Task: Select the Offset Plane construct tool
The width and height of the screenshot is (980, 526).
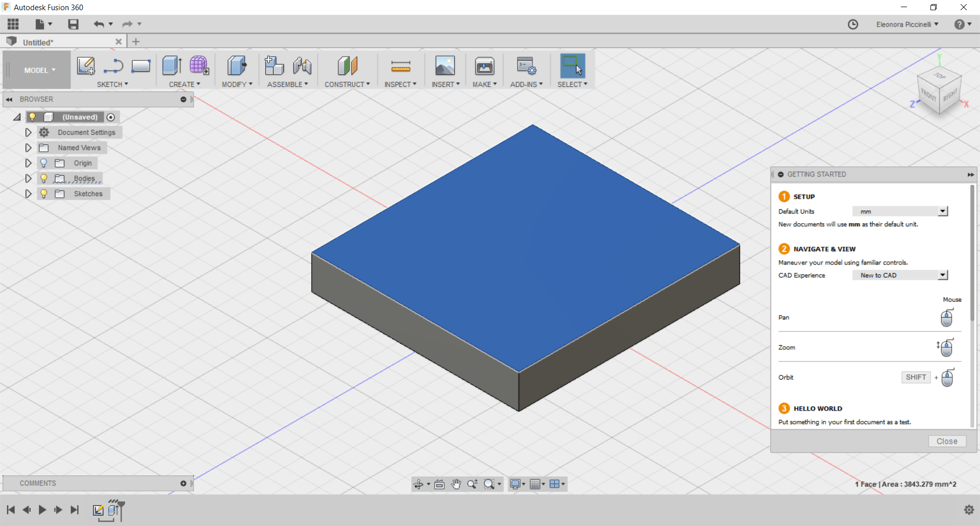Action: click(348, 66)
